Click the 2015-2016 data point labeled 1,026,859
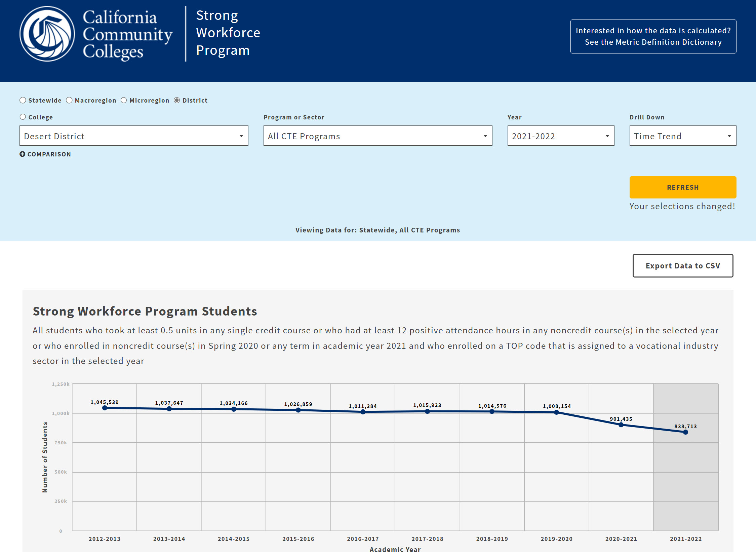The image size is (756, 552). click(298, 410)
